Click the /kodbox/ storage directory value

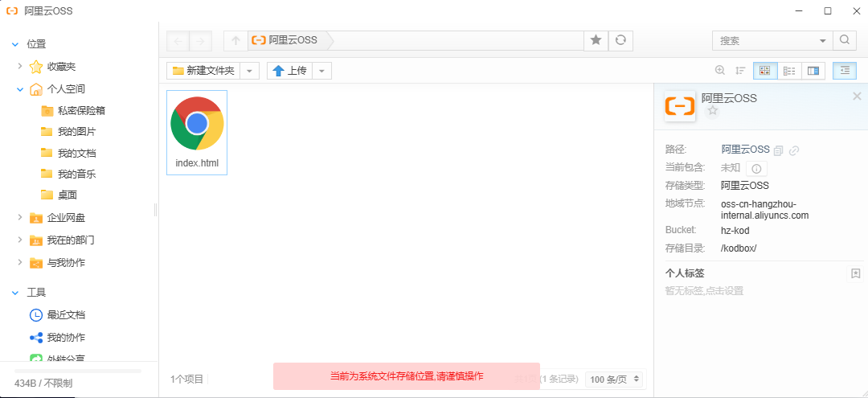(x=739, y=248)
